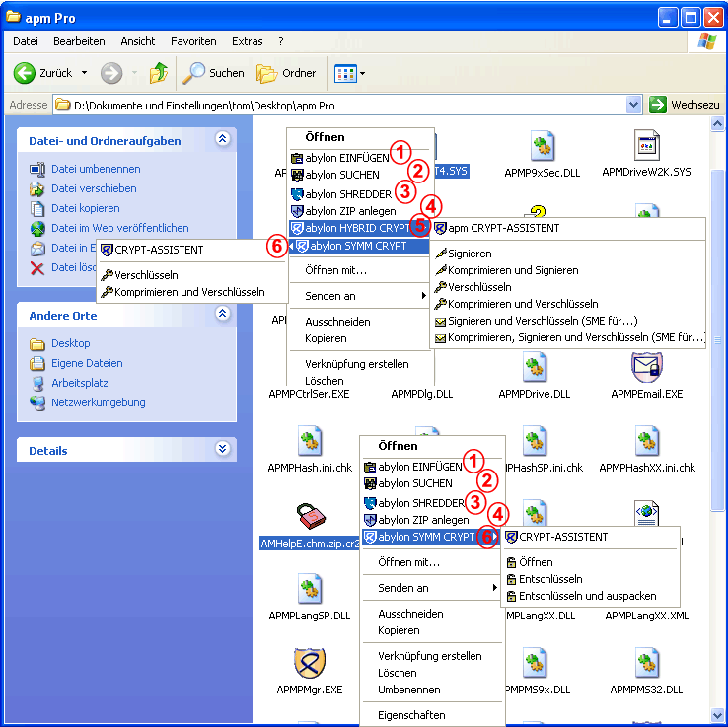Collapse the Andere Orte panel
The width and height of the screenshot is (728, 727).
click(x=222, y=314)
